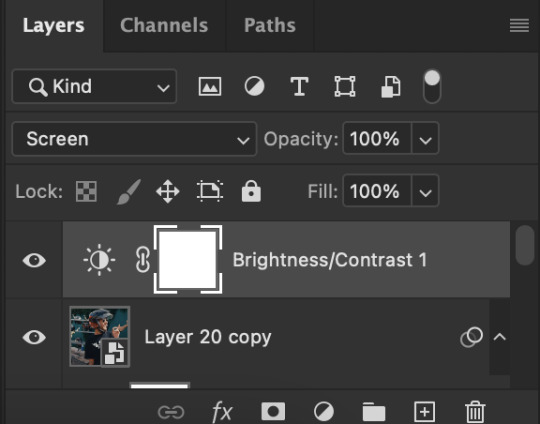Add a layer style with fx
This screenshot has height=424, width=540.
[222, 412]
